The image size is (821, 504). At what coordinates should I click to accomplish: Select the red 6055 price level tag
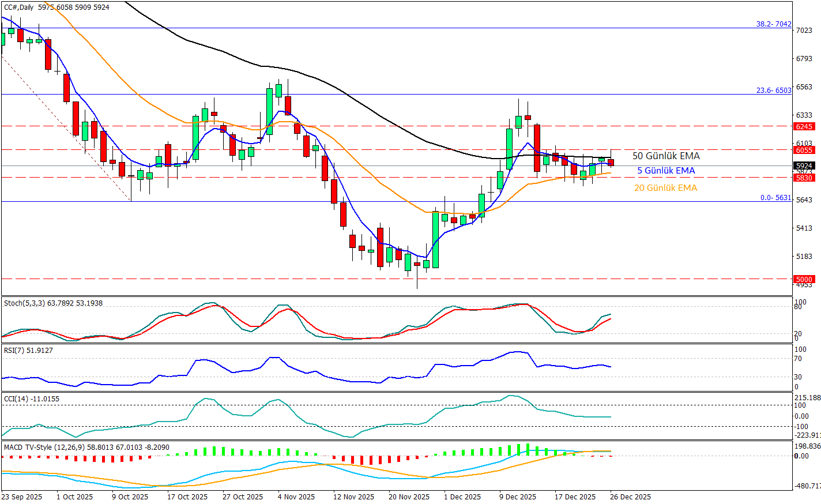pos(804,151)
